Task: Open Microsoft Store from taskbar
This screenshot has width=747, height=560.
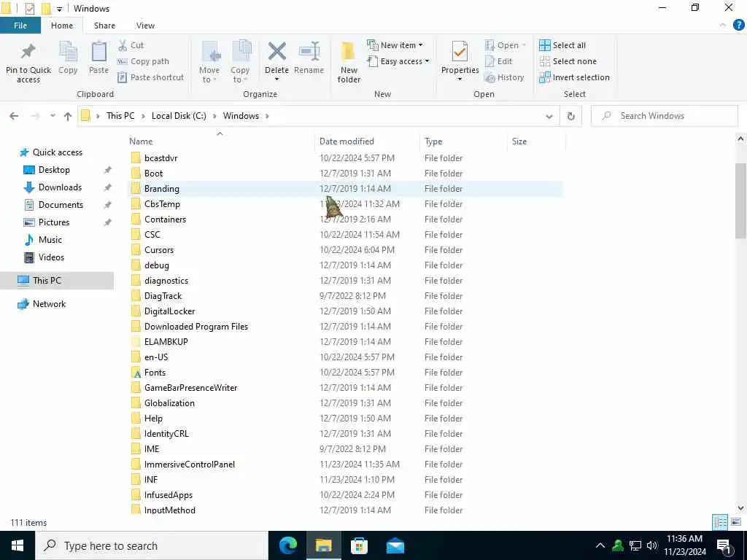Action: point(359,545)
